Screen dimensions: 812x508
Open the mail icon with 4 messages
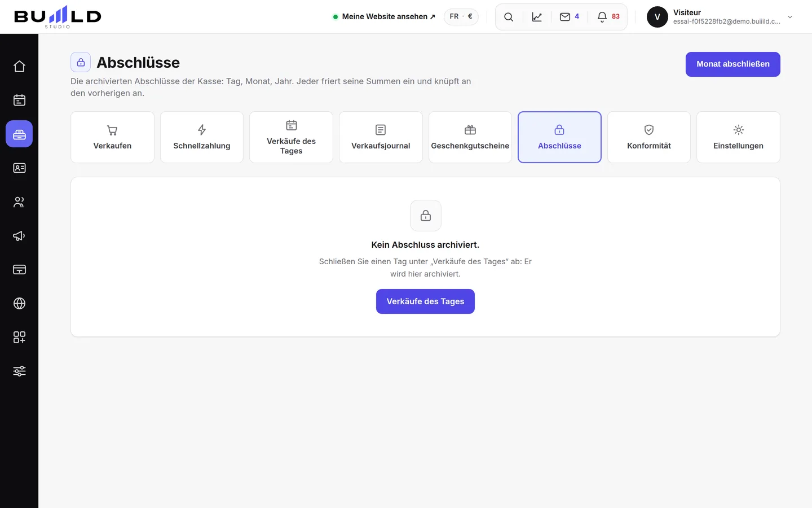pyautogui.click(x=570, y=17)
